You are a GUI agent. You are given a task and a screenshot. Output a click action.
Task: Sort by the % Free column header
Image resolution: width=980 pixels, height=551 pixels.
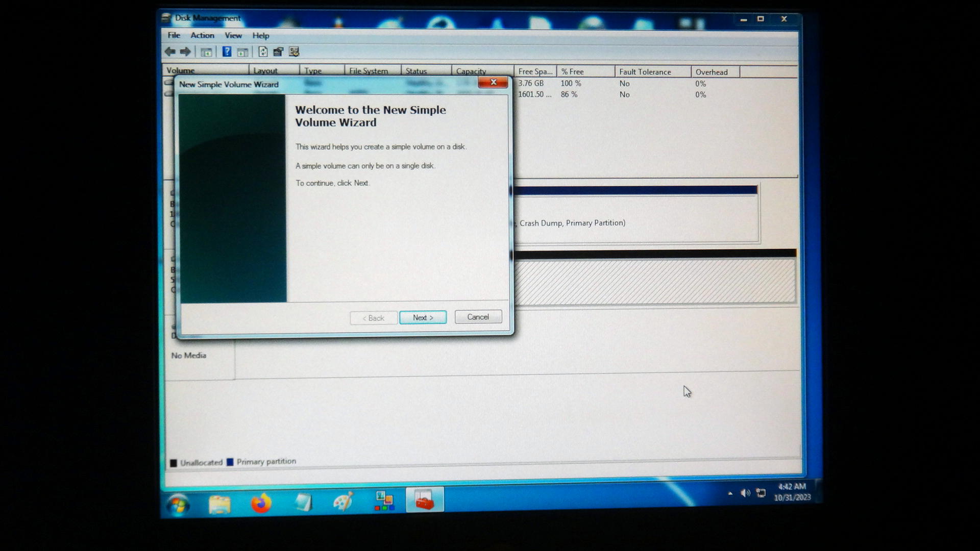(586, 71)
